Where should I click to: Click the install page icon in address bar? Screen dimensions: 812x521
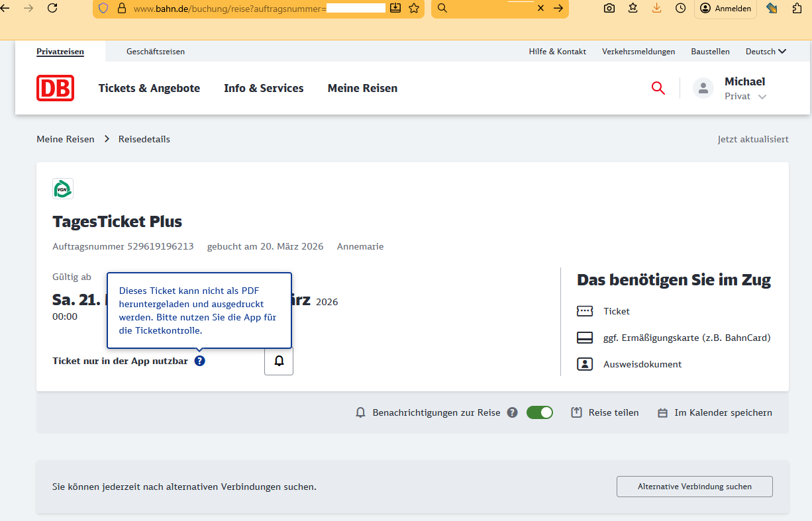point(395,8)
